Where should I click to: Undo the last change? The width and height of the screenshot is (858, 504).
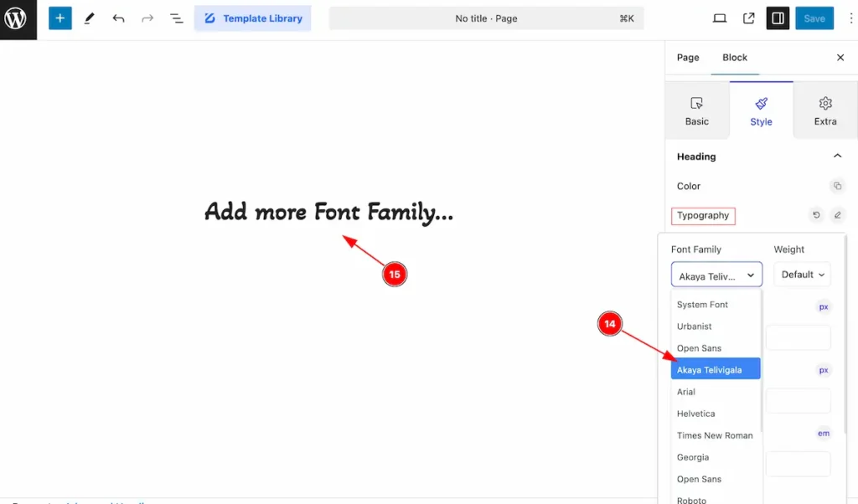(118, 18)
